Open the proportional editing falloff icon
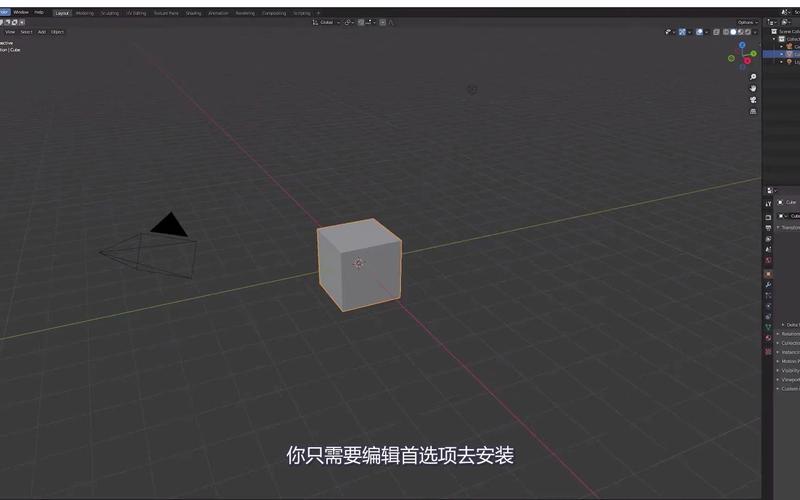The width and height of the screenshot is (800, 500). tap(391, 22)
